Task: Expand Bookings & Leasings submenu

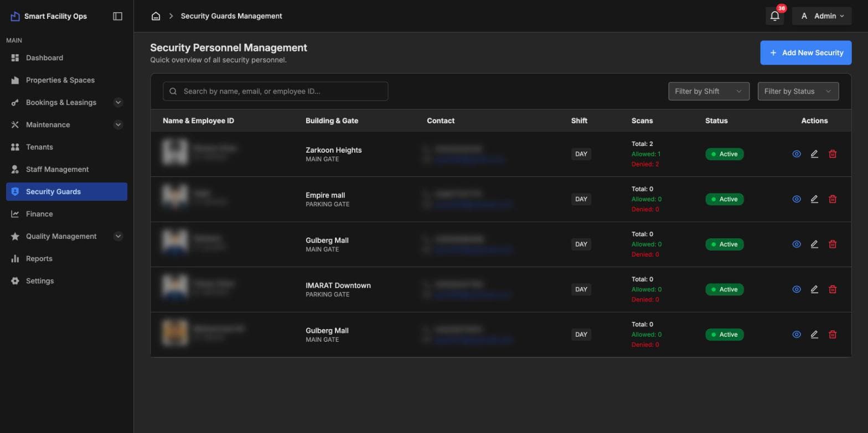Action: pyautogui.click(x=118, y=102)
